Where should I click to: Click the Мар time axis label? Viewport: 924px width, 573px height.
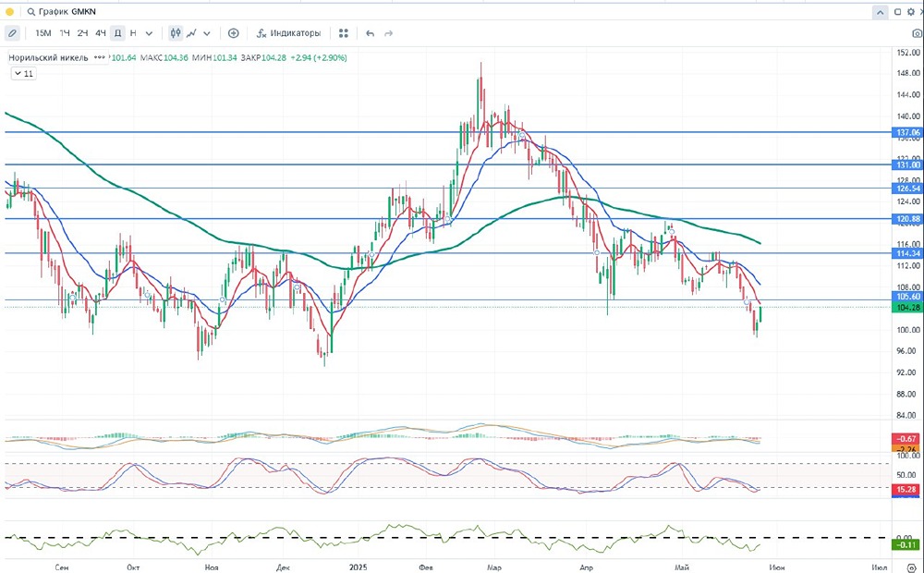click(493, 567)
